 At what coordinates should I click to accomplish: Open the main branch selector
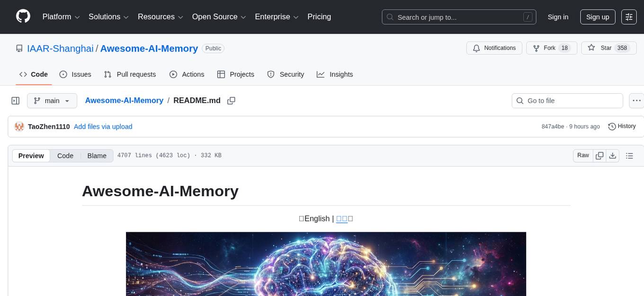[52, 100]
